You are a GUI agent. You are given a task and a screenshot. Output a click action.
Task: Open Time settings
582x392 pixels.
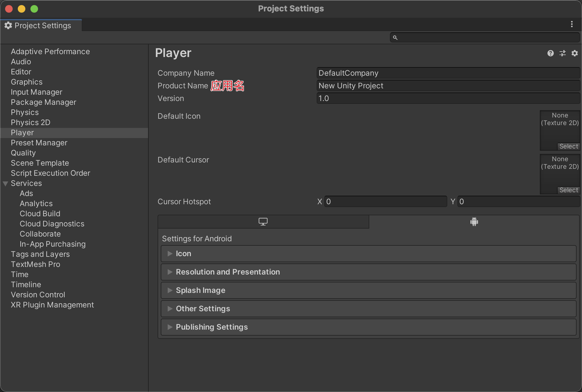74,275
